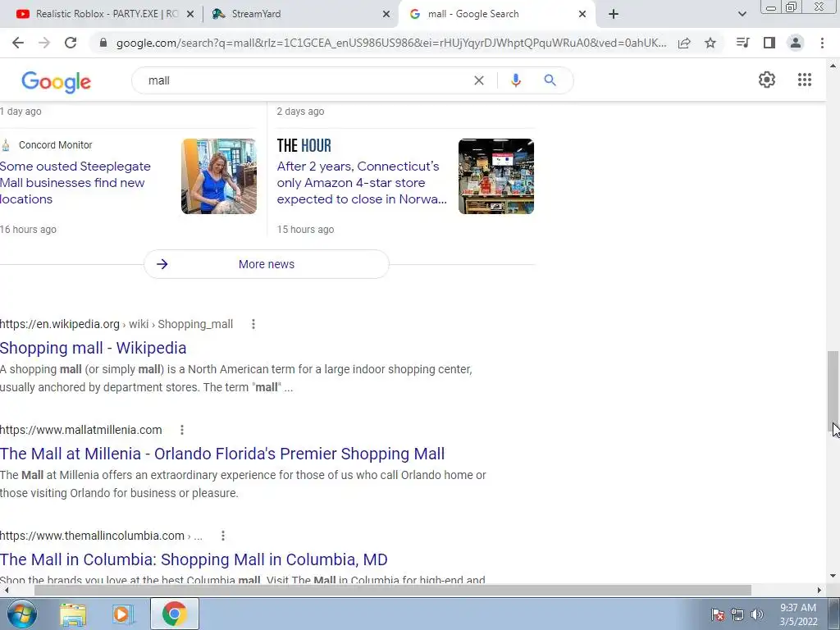
Task: Open the Action Center flag icon
Action: tap(718, 614)
